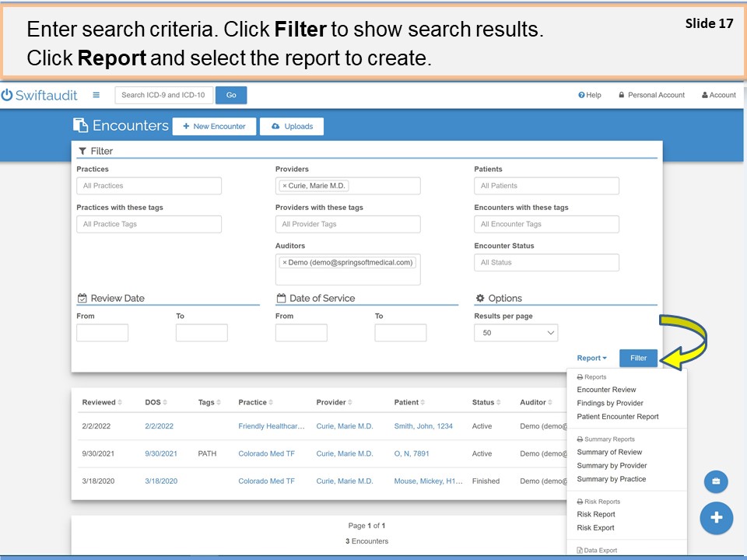
Task: Click the Personal Account lock icon
Action: coord(622,95)
